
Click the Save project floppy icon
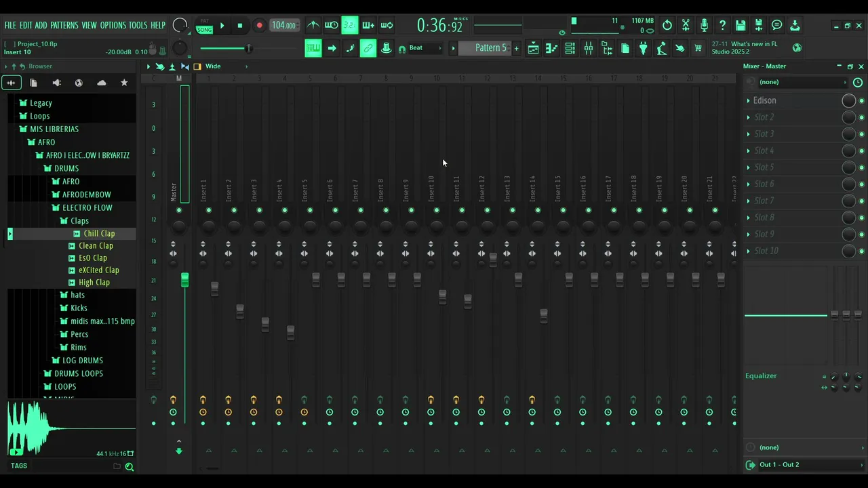point(741,26)
